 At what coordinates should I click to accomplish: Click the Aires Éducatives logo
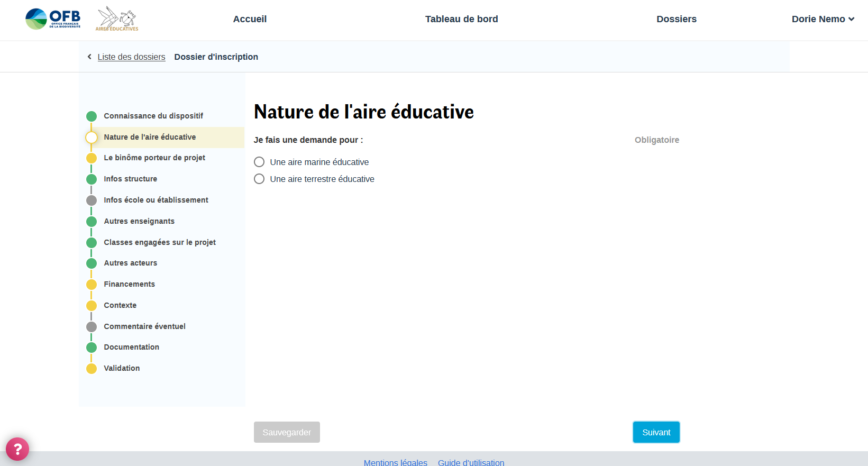coord(117,19)
